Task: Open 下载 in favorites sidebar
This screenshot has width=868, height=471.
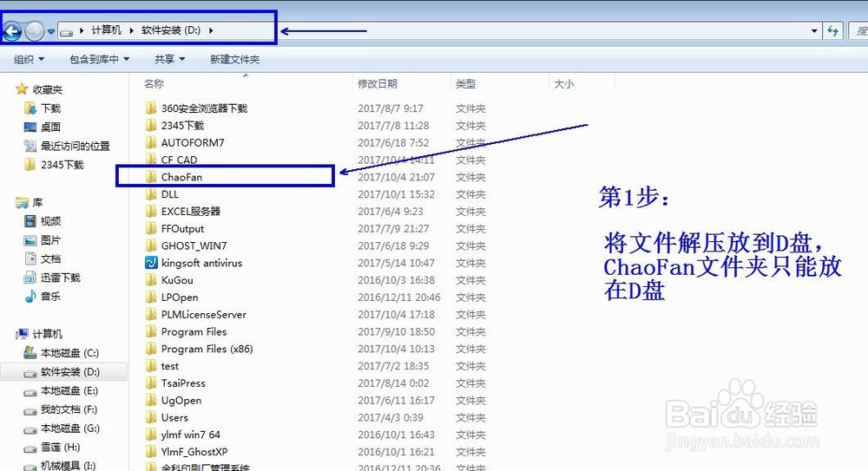Action: pos(50,108)
